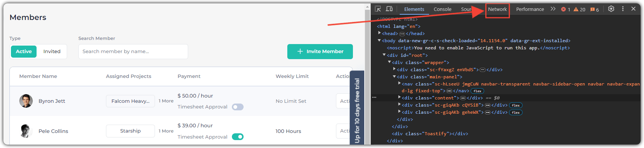Select the inspect element picker icon
Screen dimensions: 644x148
click(x=378, y=9)
